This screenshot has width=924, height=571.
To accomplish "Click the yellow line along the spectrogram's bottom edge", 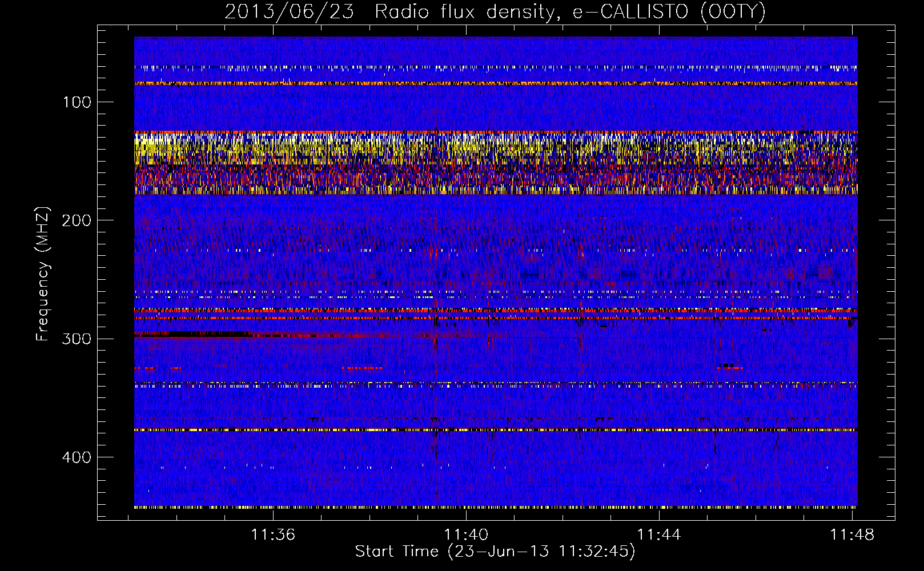I will pos(496,506).
